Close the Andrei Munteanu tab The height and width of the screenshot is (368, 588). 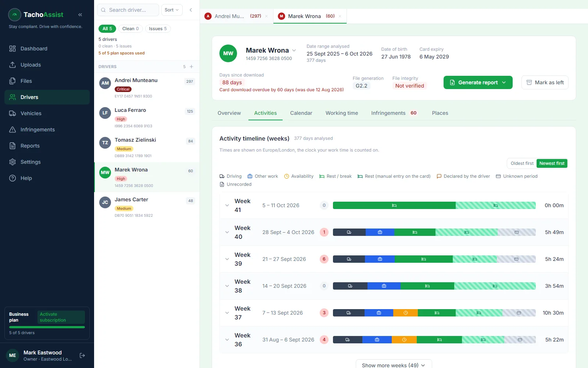pos(266,16)
